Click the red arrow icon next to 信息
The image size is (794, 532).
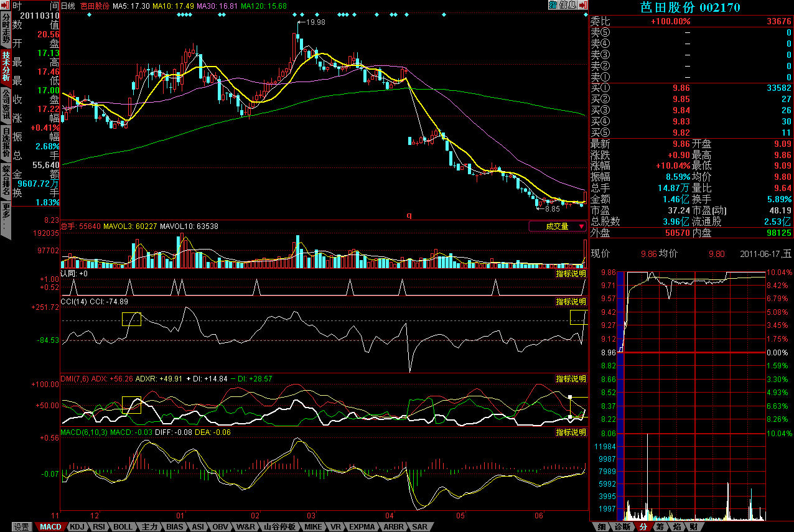(x=582, y=5)
